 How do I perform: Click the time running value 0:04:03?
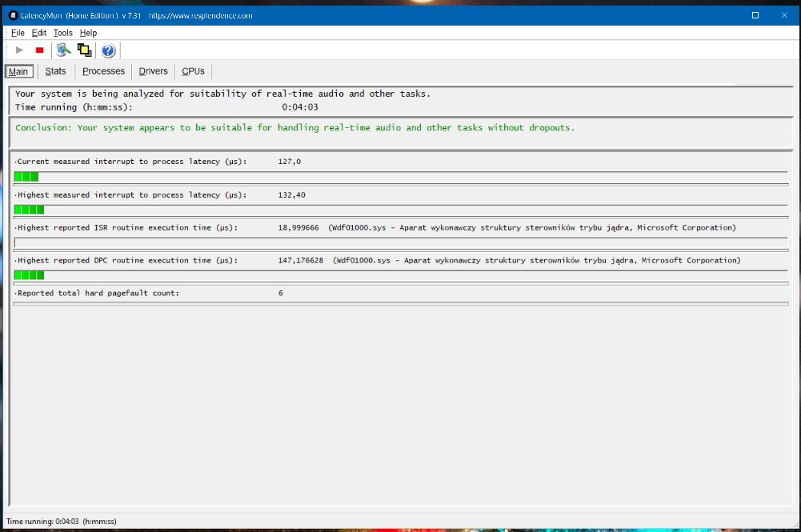point(300,107)
